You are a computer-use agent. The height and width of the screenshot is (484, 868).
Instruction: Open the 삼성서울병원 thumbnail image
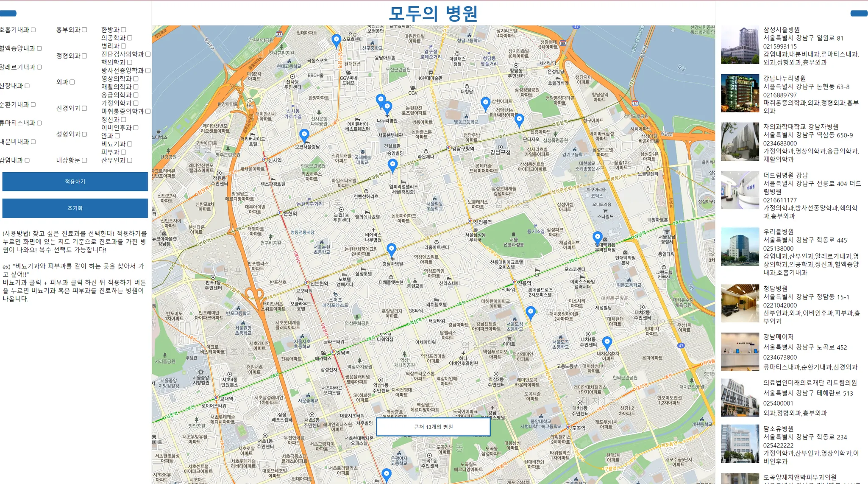pyautogui.click(x=740, y=45)
